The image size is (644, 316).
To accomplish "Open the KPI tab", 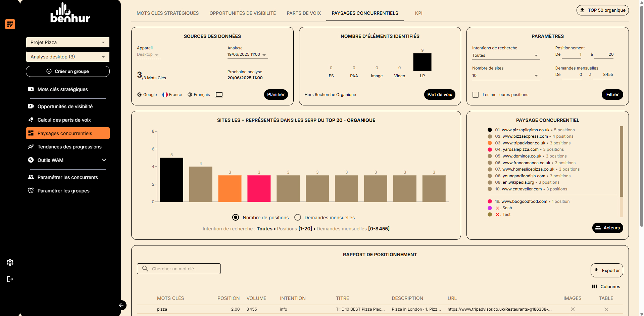I will point(418,13).
